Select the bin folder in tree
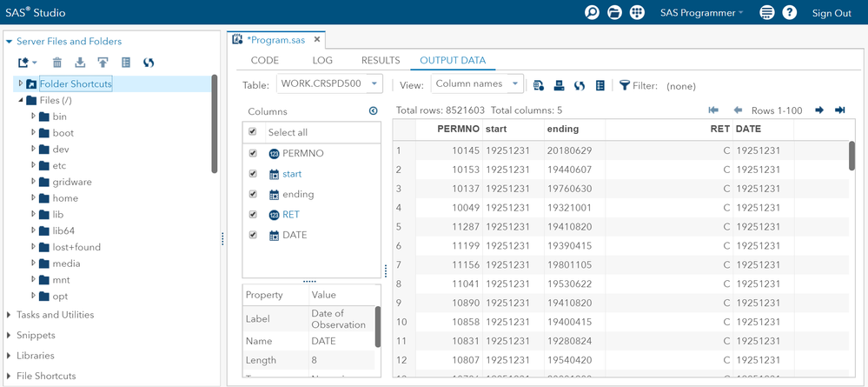868x387 pixels. [x=59, y=117]
